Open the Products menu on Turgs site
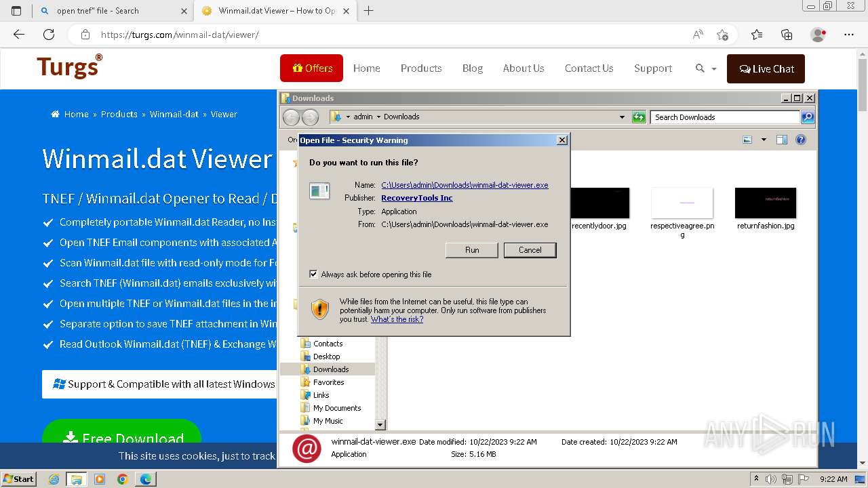 (x=421, y=68)
